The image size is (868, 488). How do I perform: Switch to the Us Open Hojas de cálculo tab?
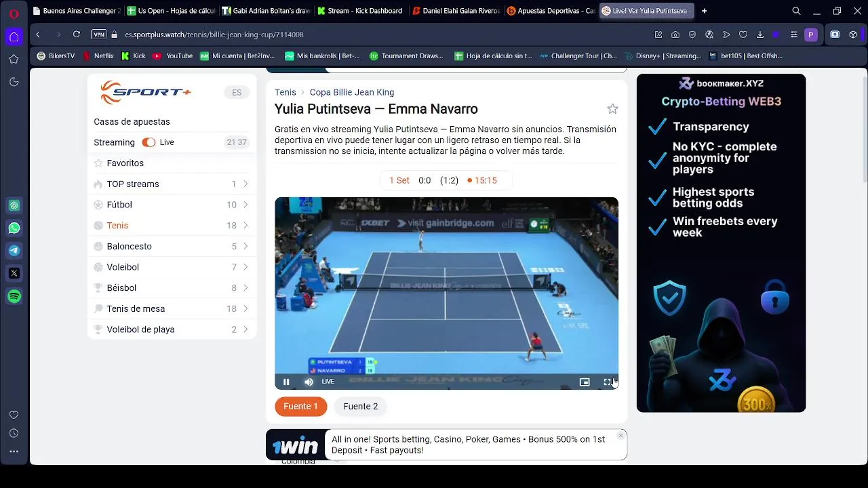tap(172, 11)
